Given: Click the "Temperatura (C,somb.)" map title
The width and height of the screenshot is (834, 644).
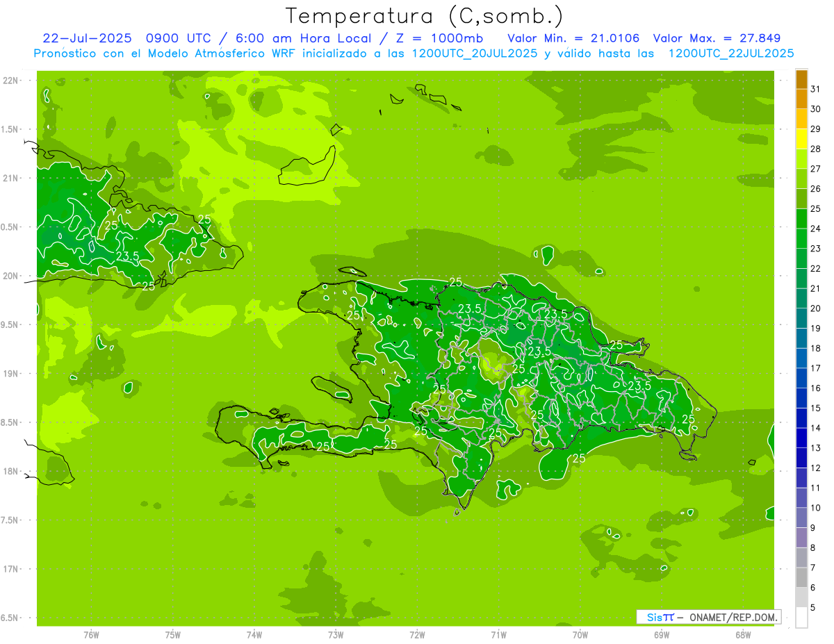Looking at the screenshot, I should 425,16.
